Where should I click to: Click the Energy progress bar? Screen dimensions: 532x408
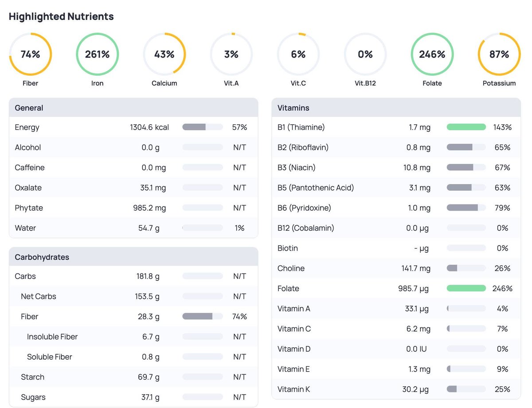(x=203, y=127)
